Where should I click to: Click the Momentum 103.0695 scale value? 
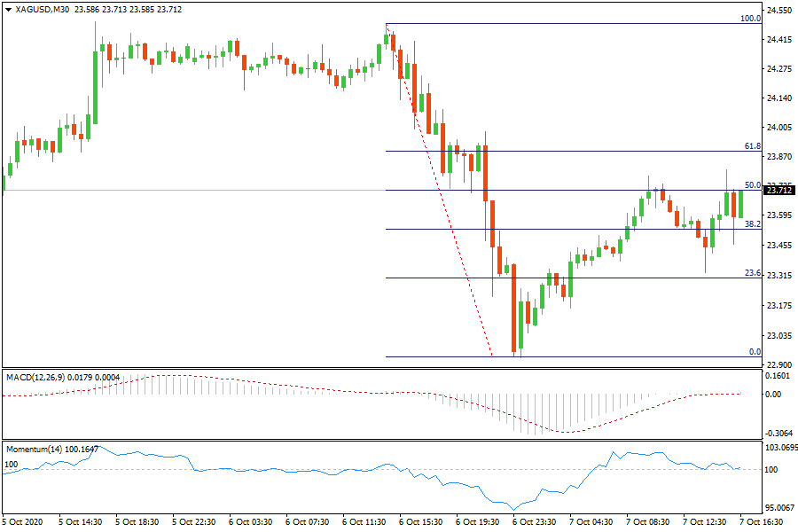tap(778, 450)
